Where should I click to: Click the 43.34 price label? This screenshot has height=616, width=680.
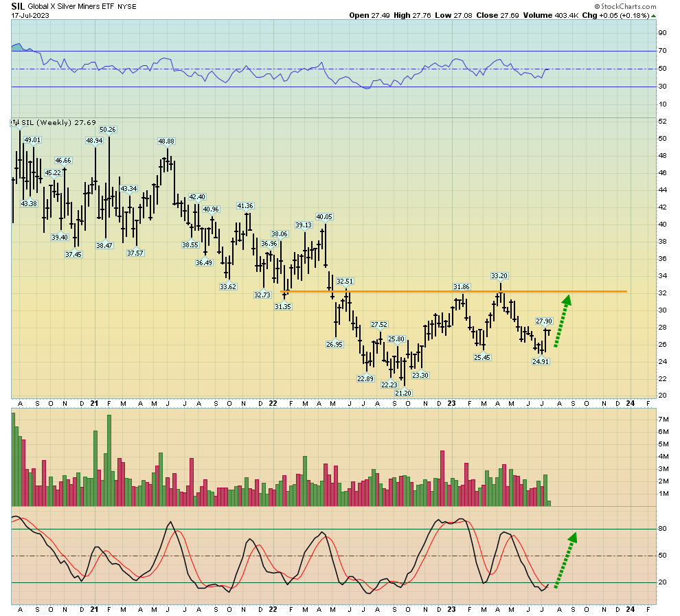pyautogui.click(x=128, y=189)
